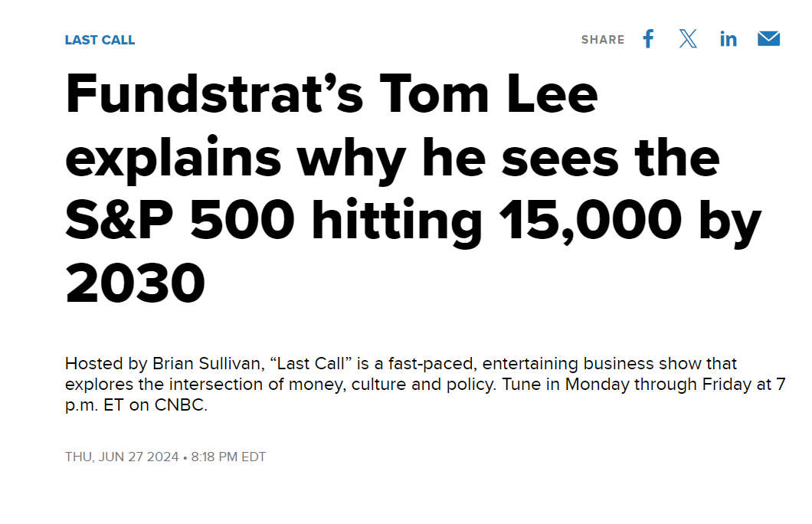The height and width of the screenshot is (524, 812).
Task: Click "explains why he sees the" headline line
Action: tap(392, 158)
